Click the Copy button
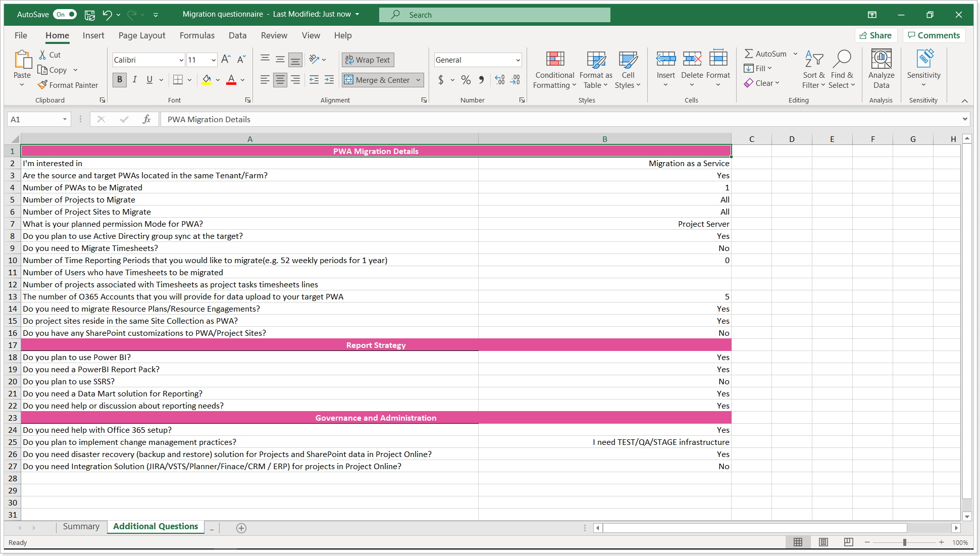The height and width of the screenshot is (556, 980). pos(53,70)
